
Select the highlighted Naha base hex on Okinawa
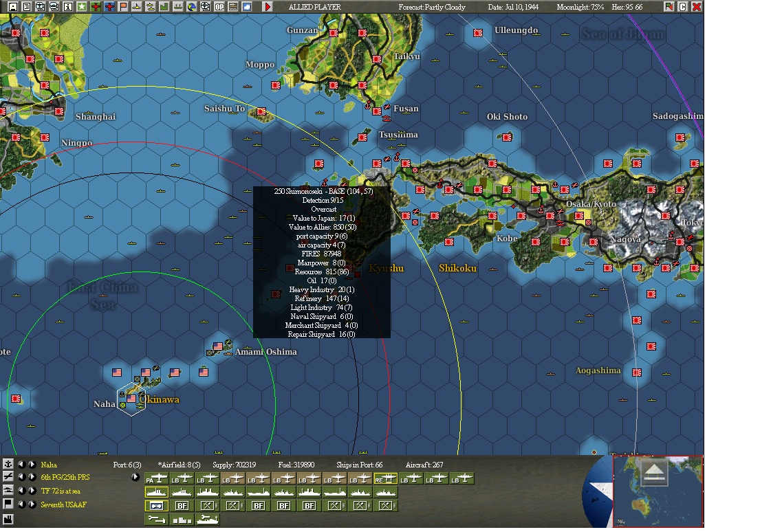click(131, 399)
